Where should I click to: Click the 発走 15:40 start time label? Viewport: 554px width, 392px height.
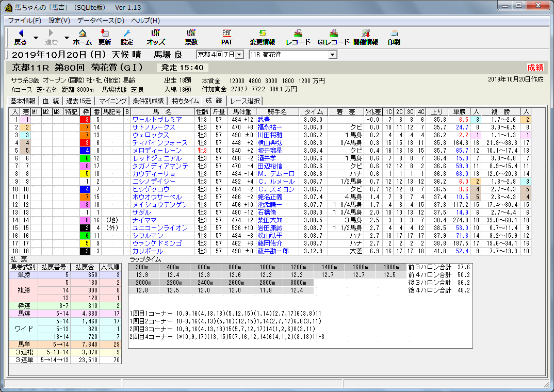tap(182, 68)
